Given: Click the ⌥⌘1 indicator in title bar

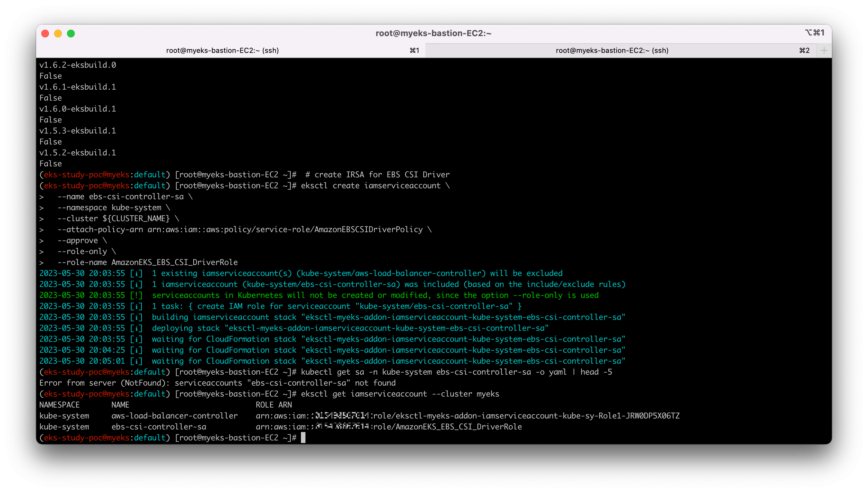Looking at the screenshot, I should coord(814,33).
